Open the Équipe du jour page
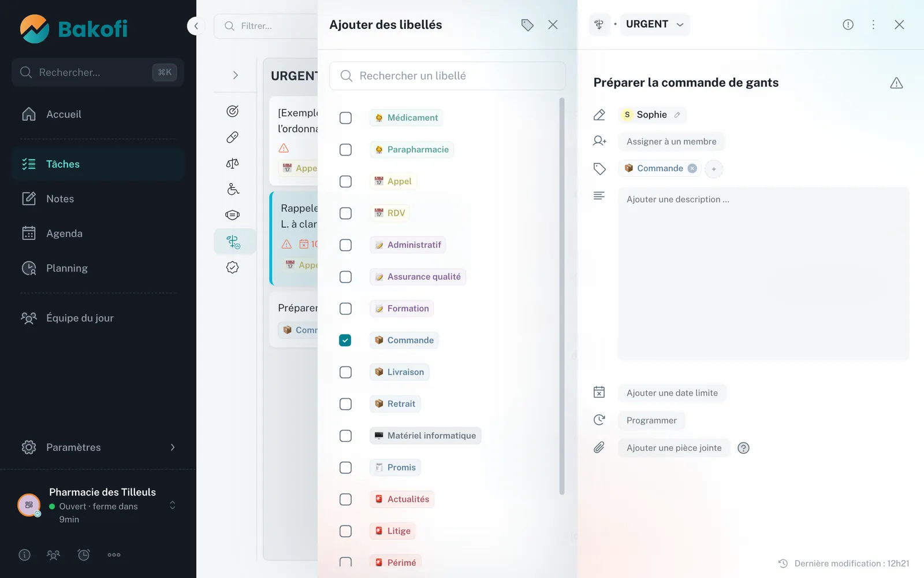Image resolution: width=924 pixels, height=578 pixels. [98, 318]
